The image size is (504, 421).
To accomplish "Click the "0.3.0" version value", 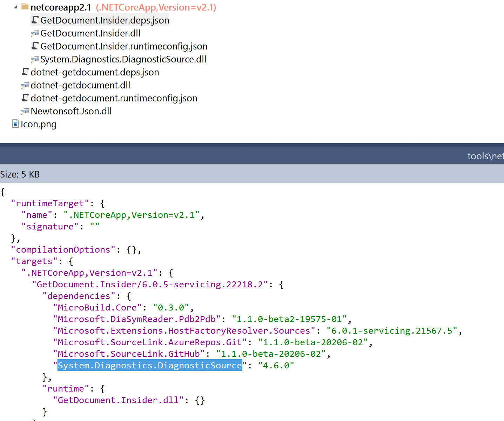I will [171, 308].
